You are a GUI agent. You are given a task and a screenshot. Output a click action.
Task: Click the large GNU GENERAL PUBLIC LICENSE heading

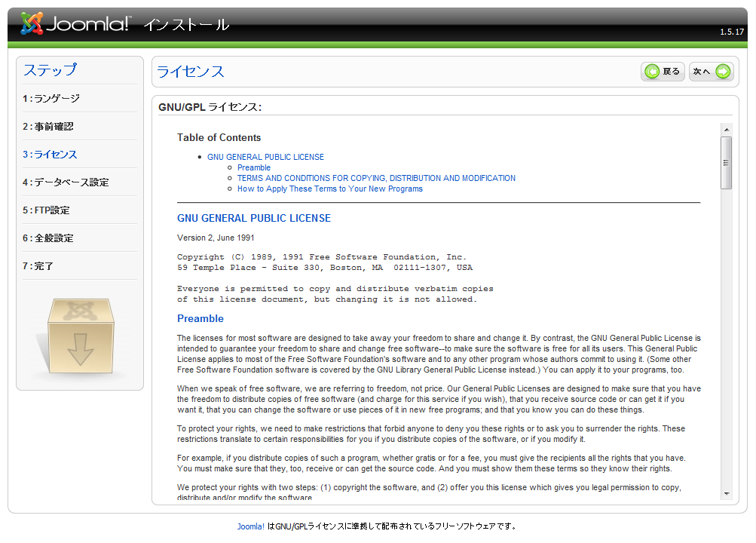point(253,219)
